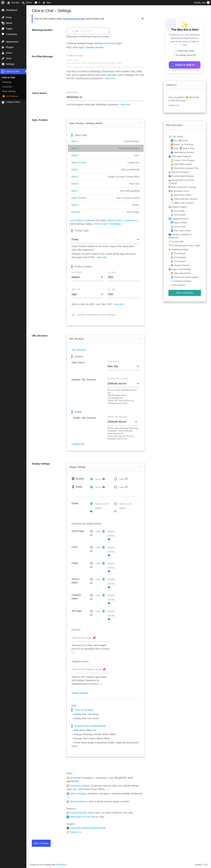Toggle 'Mobile and Desktop same settings' checkbox
The image size is (211, 868).
73,315
